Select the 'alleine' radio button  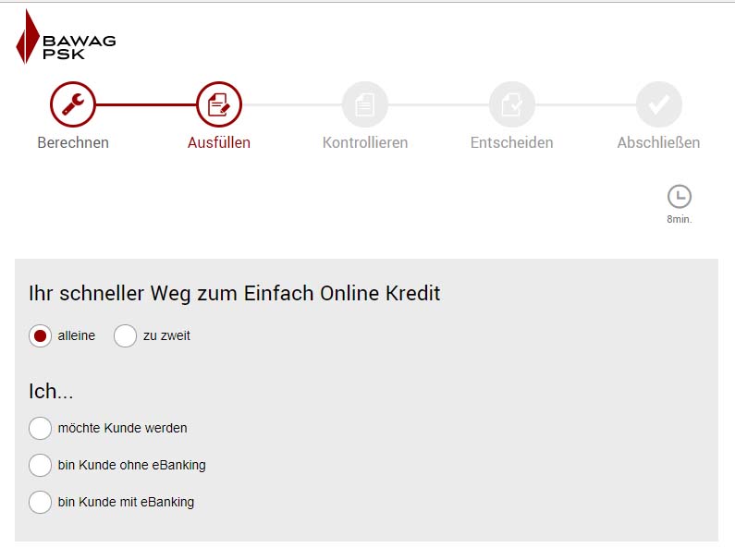[x=40, y=335]
